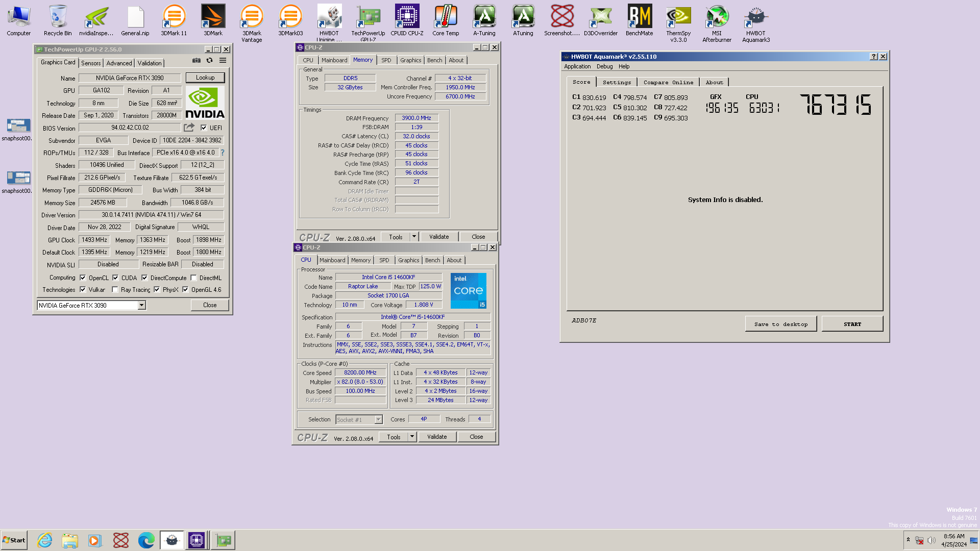Click the Bus Interface question mark icon

223,153
